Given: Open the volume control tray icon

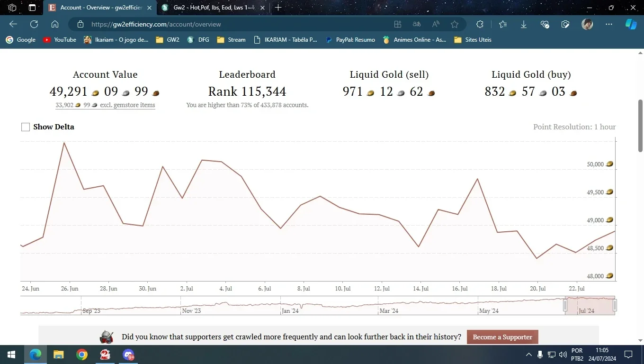Looking at the screenshot, I should [563, 355].
